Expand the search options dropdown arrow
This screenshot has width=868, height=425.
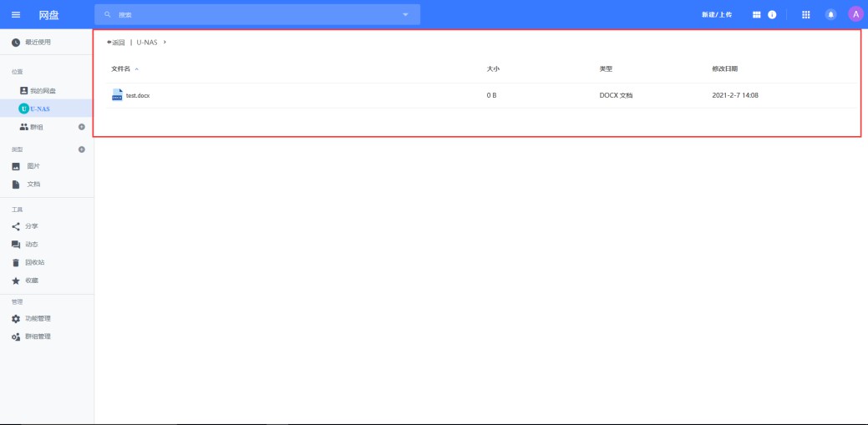(406, 14)
